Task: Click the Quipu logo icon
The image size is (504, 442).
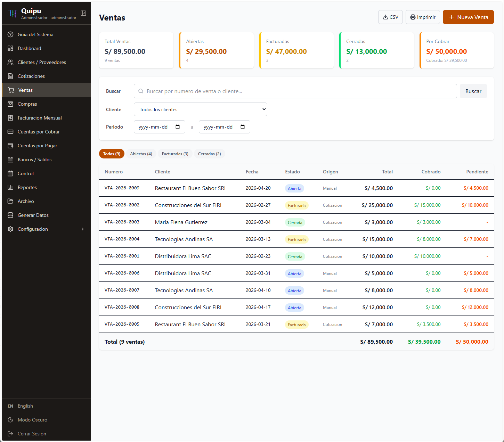Action: (13, 14)
